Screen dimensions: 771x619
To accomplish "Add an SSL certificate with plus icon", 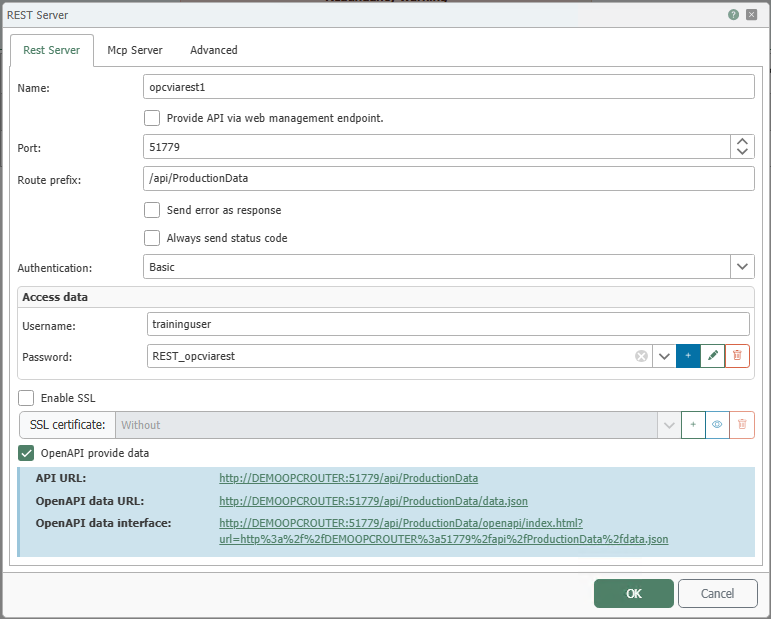I will (x=693, y=425).
